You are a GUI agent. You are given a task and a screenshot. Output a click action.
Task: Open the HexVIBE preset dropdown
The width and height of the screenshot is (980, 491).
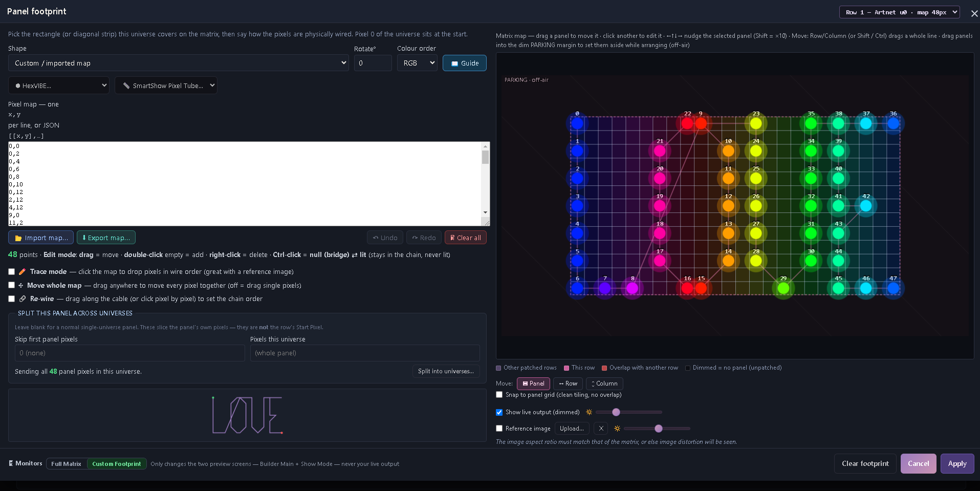tap(59, 86)
